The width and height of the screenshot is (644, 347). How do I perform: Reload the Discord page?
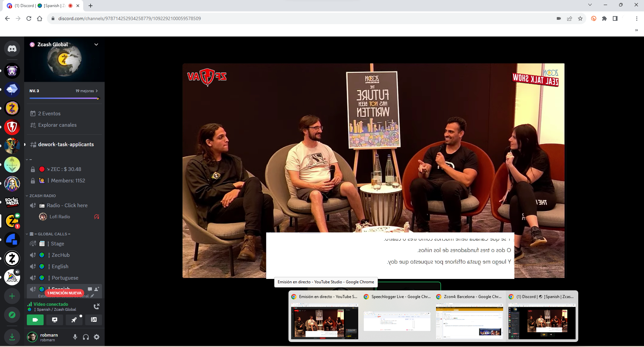(x=29, y=18)
